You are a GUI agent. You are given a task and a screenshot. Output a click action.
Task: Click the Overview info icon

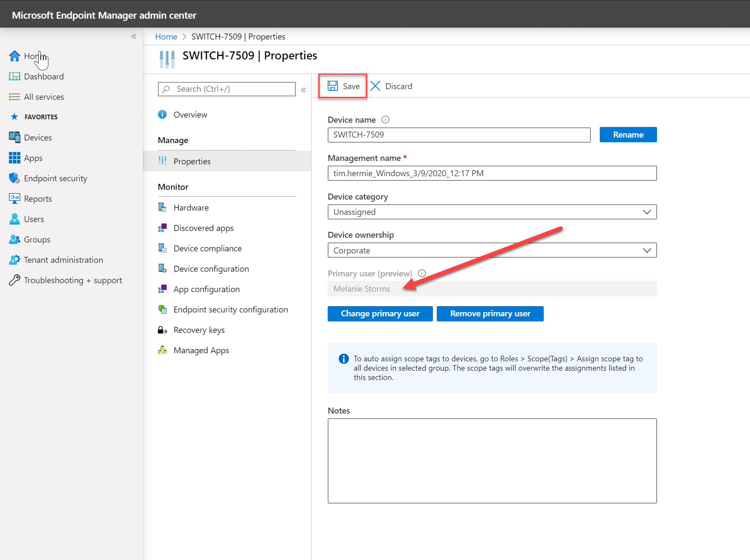click(x=163, y=115)
